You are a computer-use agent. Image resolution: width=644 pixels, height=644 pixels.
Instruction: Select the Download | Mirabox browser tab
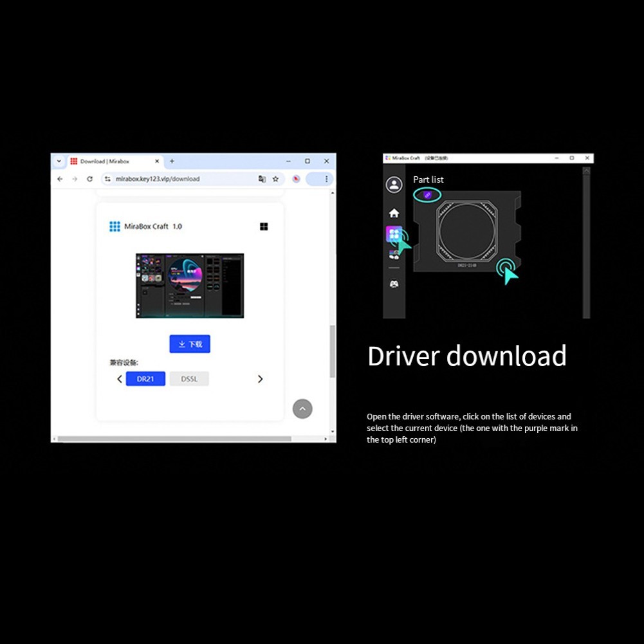click(x=115, y=161)
